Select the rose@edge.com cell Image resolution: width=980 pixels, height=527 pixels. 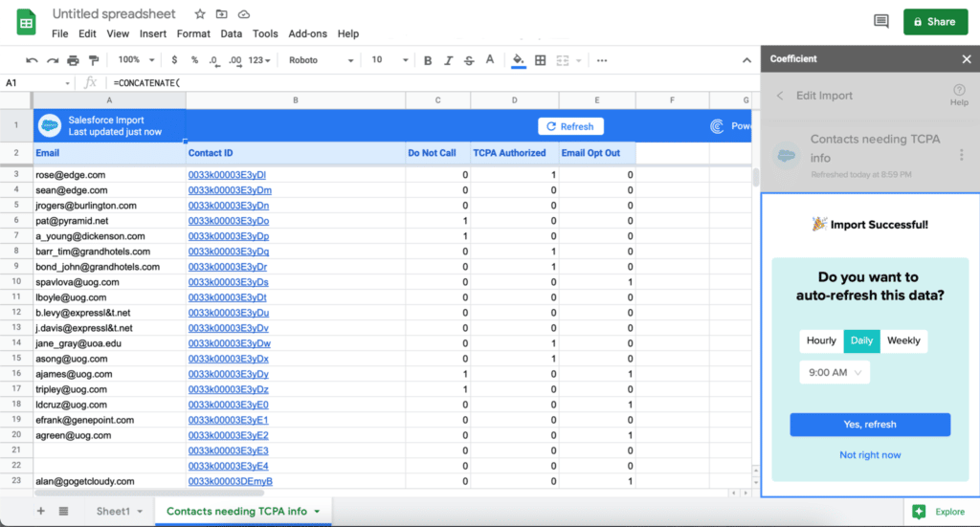[109, 175]
